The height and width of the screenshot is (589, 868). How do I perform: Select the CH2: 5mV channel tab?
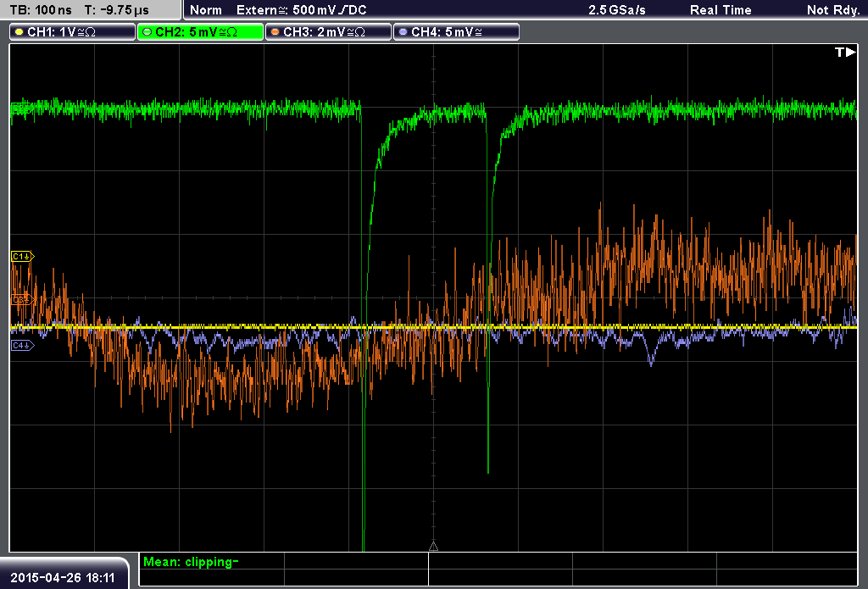tap(200, 32)
